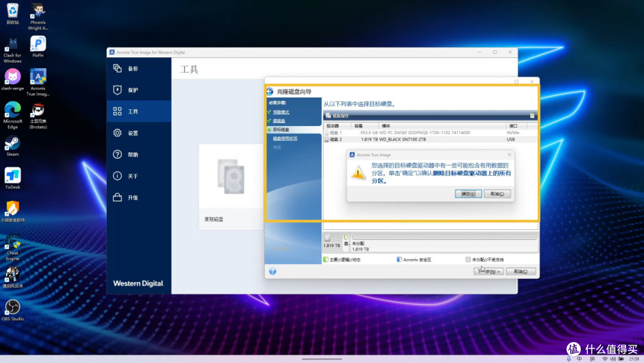This screenshot has height=363, width=644.
Task: Click the column chooser icon in disk list header
Action: coord(532,116)
